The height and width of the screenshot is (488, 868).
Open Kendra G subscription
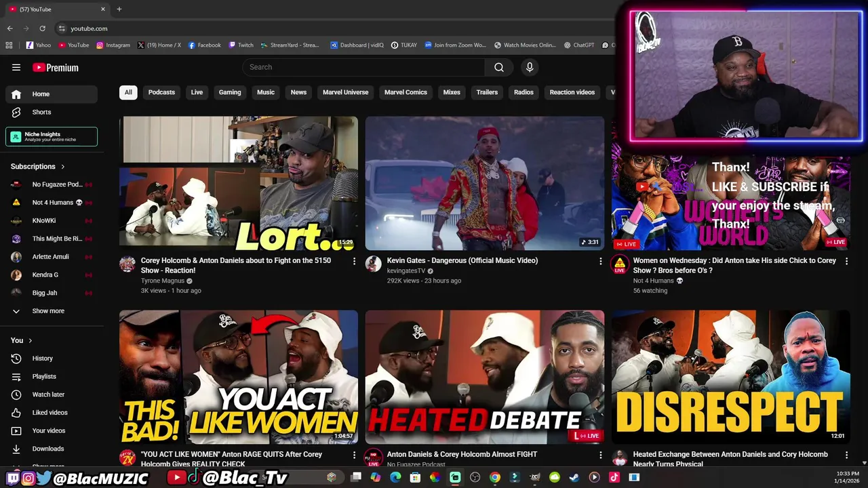coord(52,274)
